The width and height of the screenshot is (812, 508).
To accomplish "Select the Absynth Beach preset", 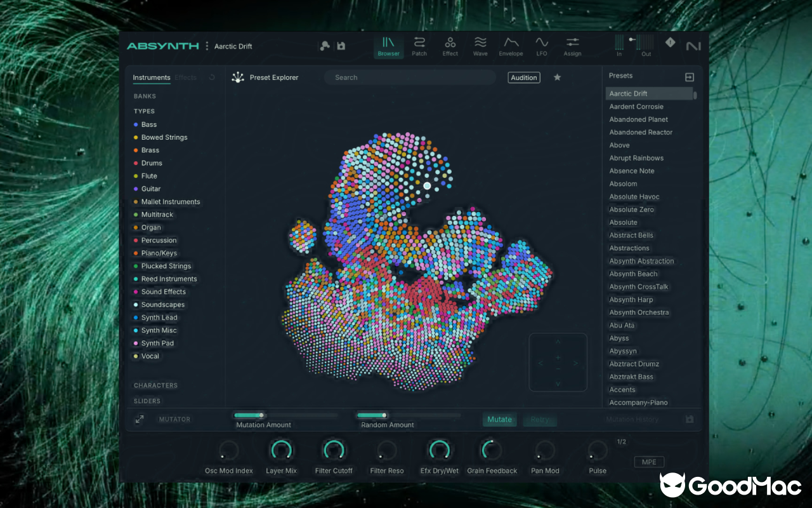I will (x=633, y=274).
